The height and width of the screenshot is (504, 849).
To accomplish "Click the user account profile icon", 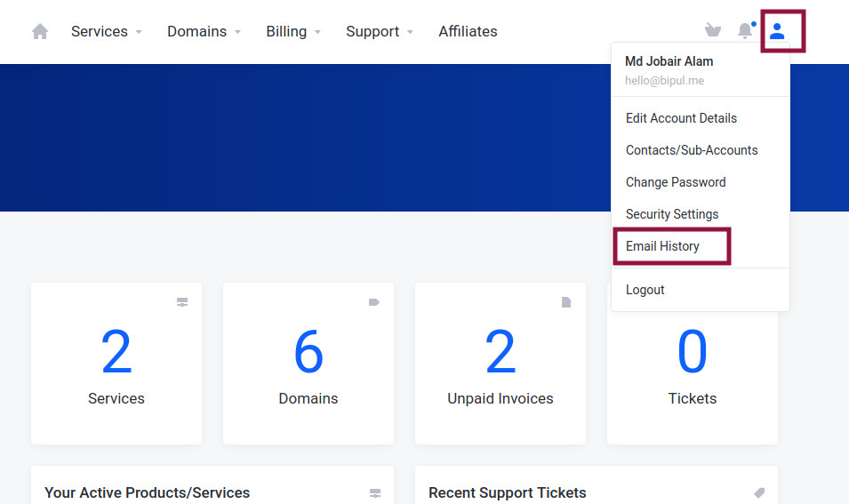I will pyautogui.click(x=777, y=31).
